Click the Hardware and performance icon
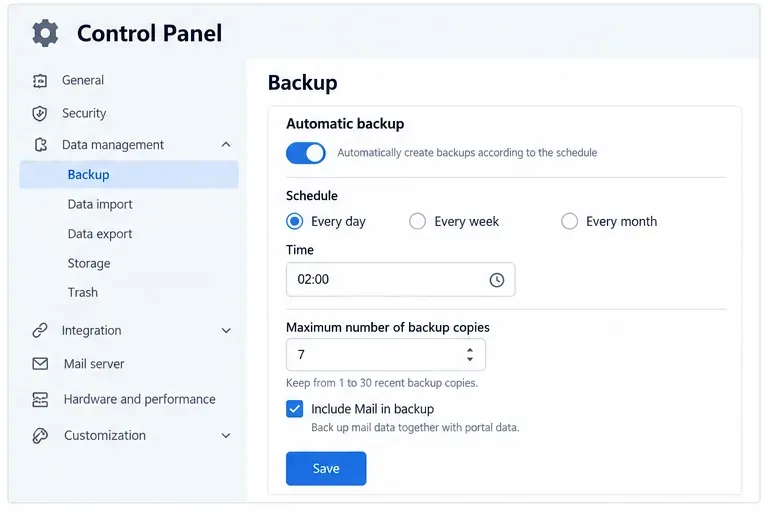The height and width of the screenshot is (512, 768). pyautogui.click(x=40, y=399)
